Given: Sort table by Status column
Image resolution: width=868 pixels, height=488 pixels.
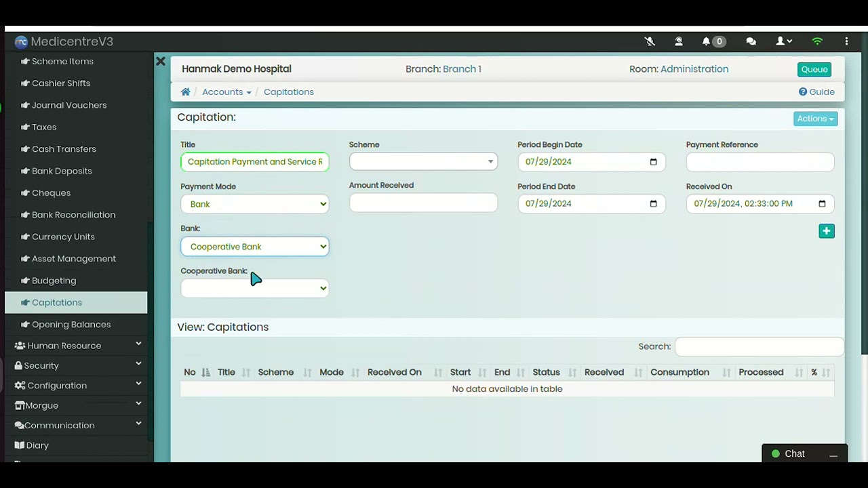Looking at the screenshot, I should point(554,372).
